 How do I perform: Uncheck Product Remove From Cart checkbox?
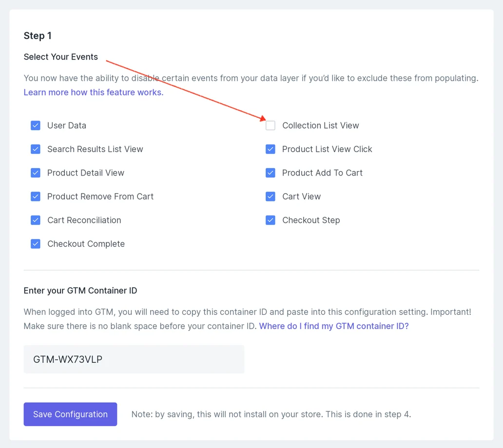pos(36,196)
